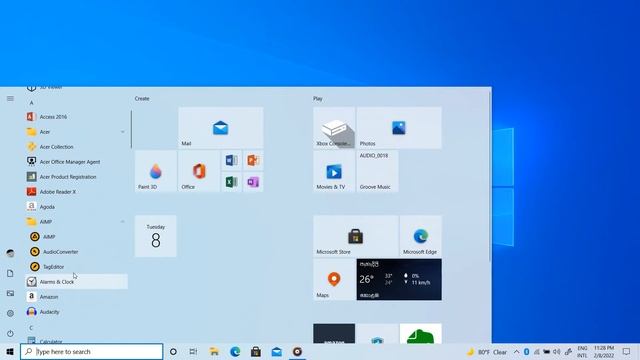This screenshot has width=640, height=360.
Task: Open the Maps tile
Action: tap(334, 280)
